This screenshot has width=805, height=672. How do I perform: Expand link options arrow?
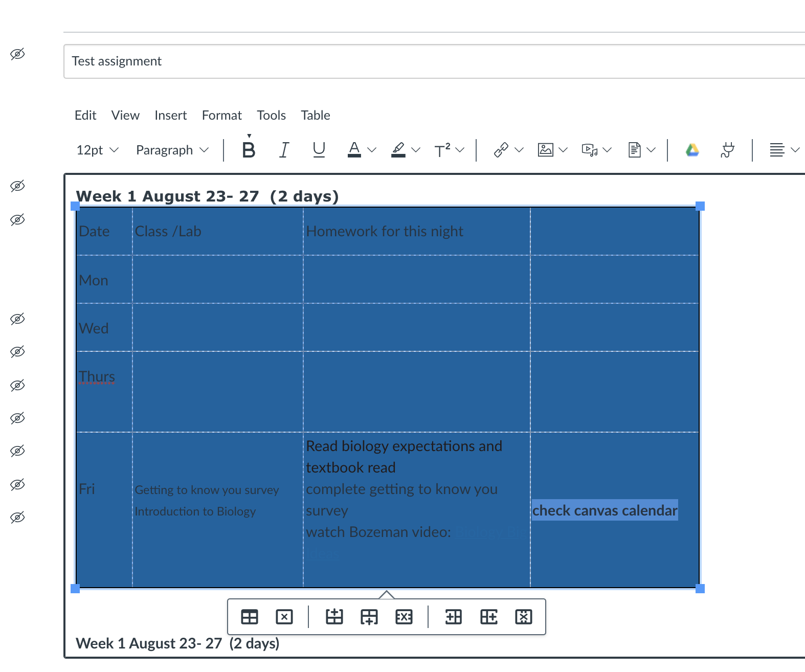pyautogui.click(x=519, y=150)
